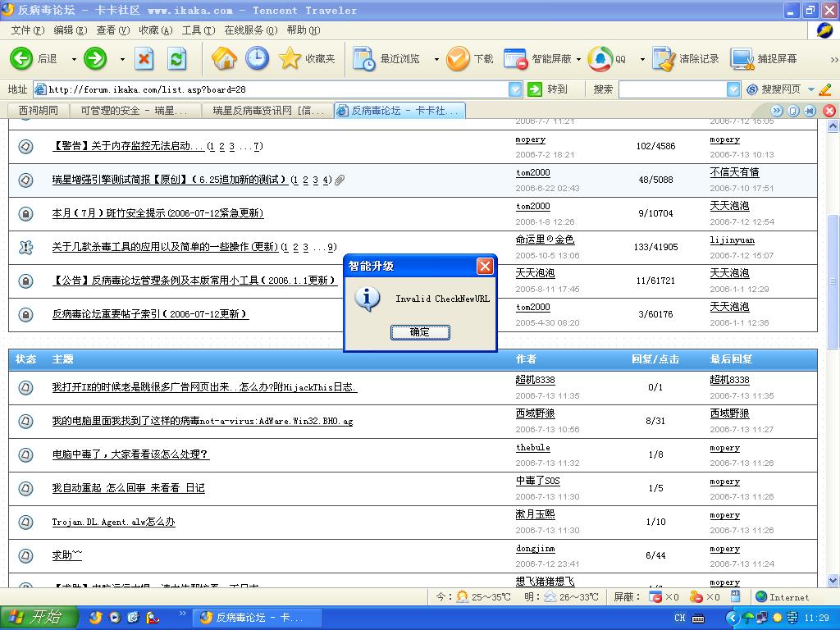Refresh the page with the reload icon
This screenshot has height=630, width=840.
[176, 58]
